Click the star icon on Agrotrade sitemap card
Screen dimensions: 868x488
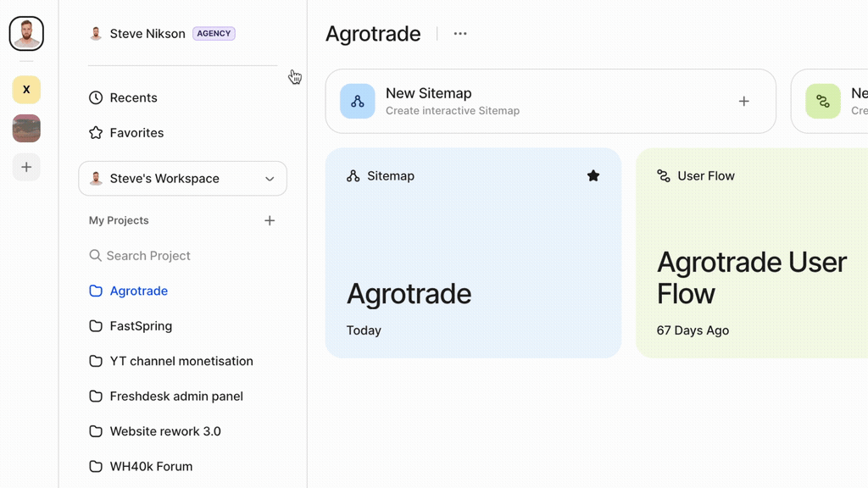pyautogui.click(x=593, y=176)
